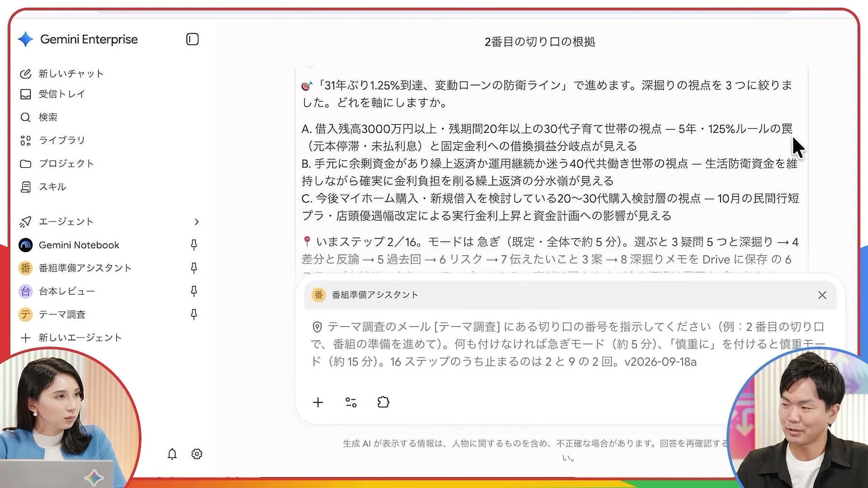Expand the エージェント section chevron

(x=196, y=222)
